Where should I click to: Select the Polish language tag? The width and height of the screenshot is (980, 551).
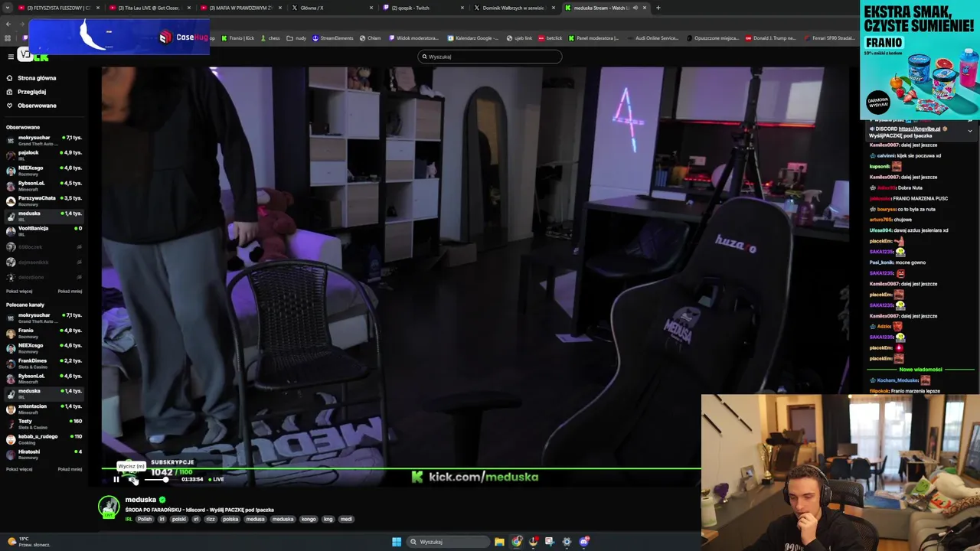(x=145, y=519)
